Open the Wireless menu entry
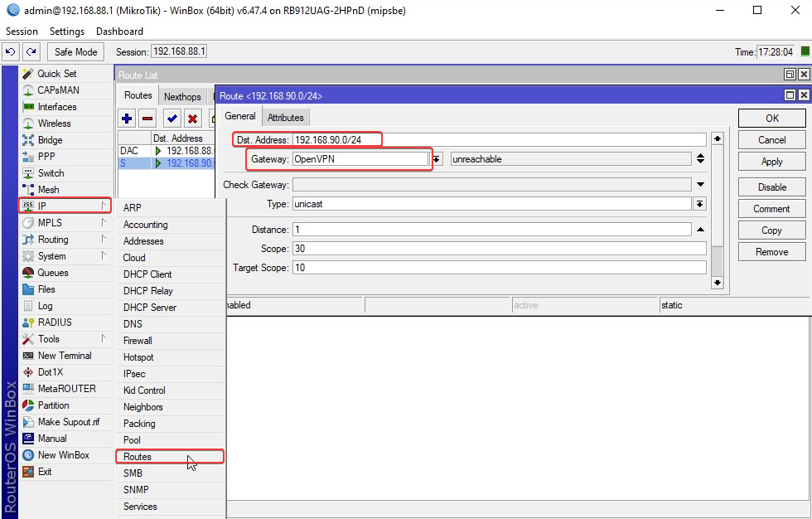 tap(65, 124)
